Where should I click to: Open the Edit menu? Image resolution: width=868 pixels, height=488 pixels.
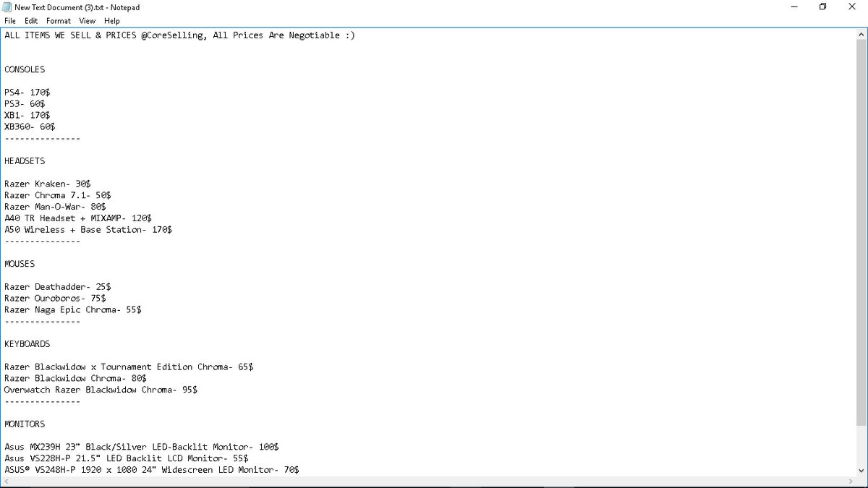coord(31,21)
